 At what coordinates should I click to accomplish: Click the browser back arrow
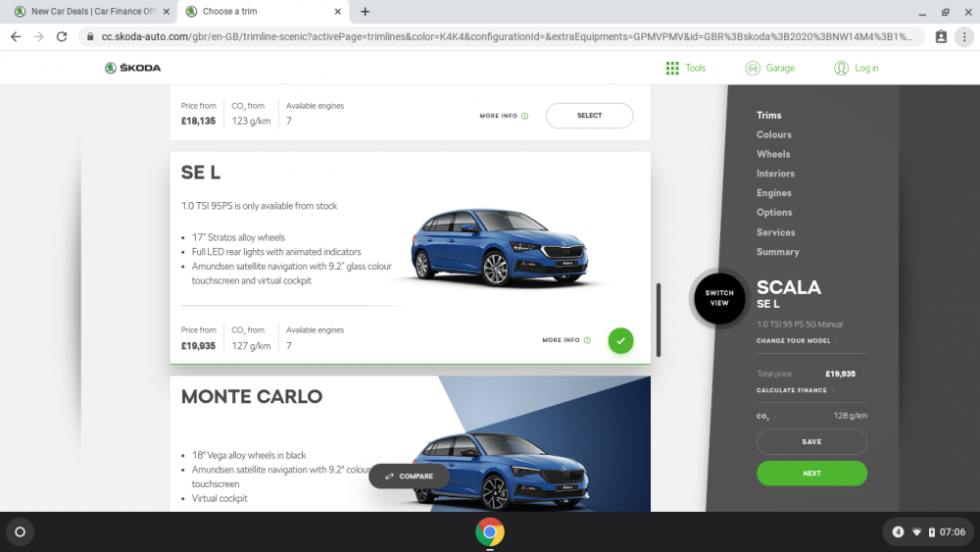(x=16, y=37)
